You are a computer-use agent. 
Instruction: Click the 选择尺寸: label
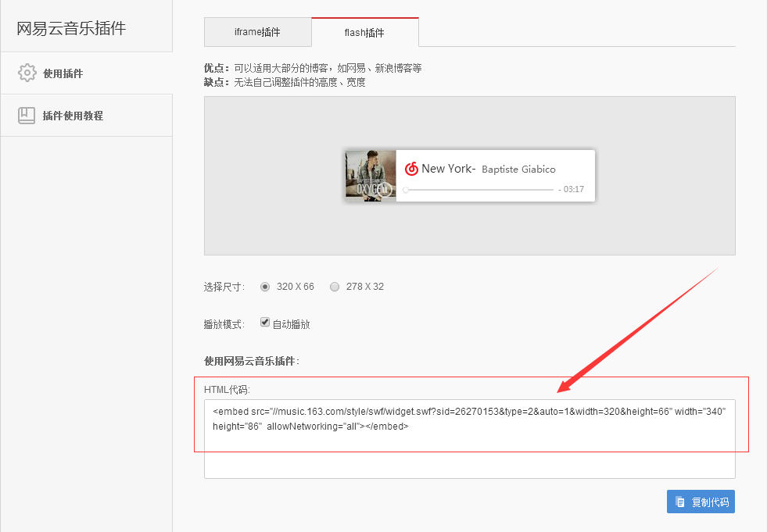[x=224, y=287]
